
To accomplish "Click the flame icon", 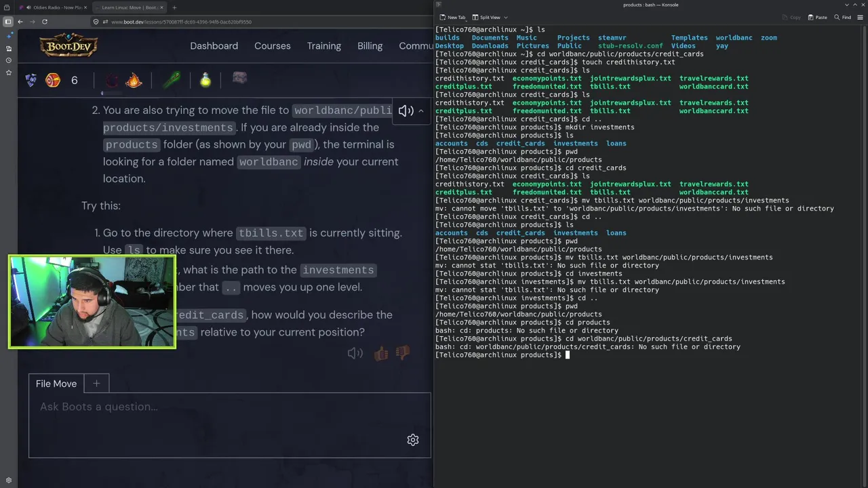I will pos(134,80).
